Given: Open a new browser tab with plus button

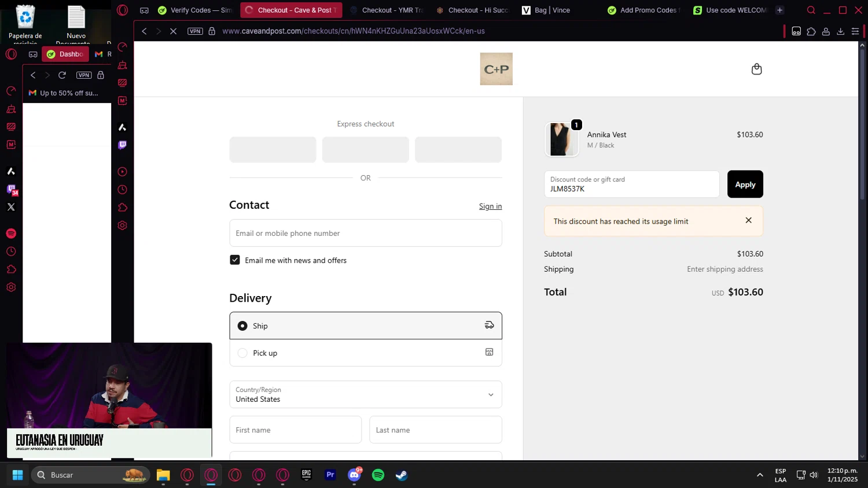Looking at the screenshot, I should click(x=779, y=10).
